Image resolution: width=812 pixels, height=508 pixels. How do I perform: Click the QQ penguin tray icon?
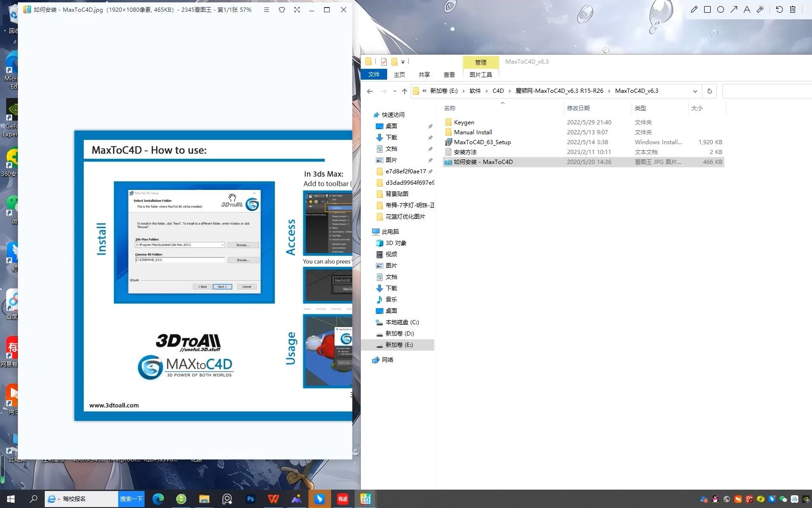point(715,499)
